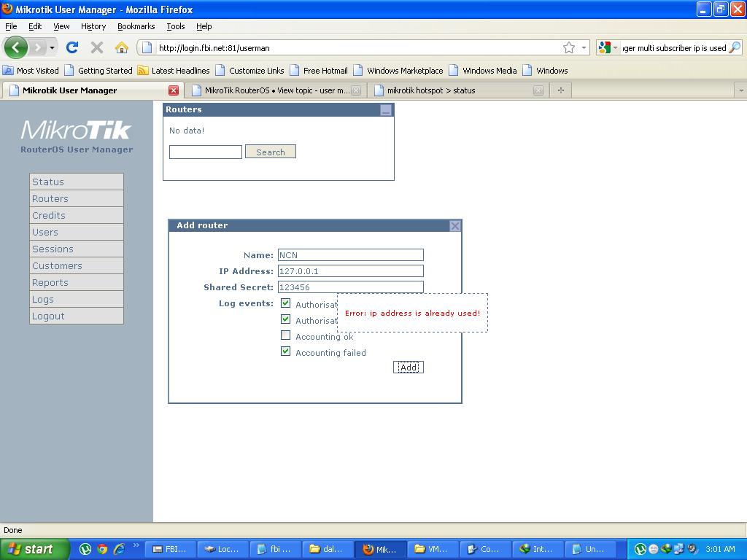Open the Windows bookmark
747x560 pixels.
545,71
